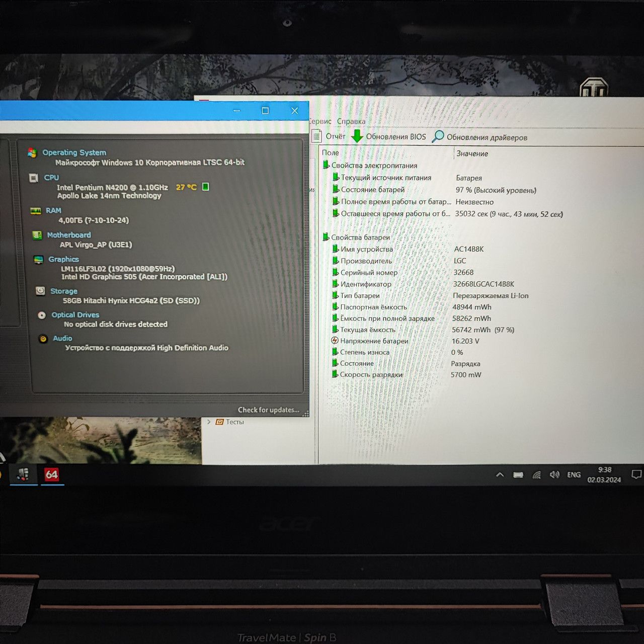Click the icon beside Текущий источник питания

(336, 177)
